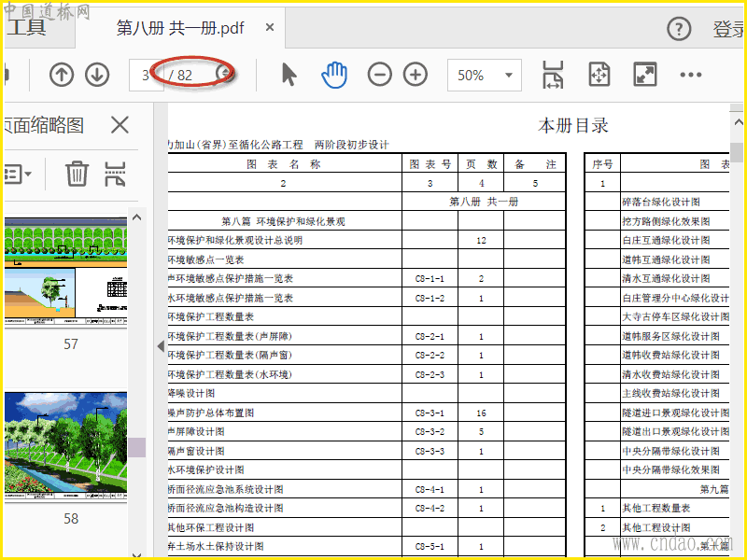
Task: Click fit one full page icon
Action: coord(599,75)
